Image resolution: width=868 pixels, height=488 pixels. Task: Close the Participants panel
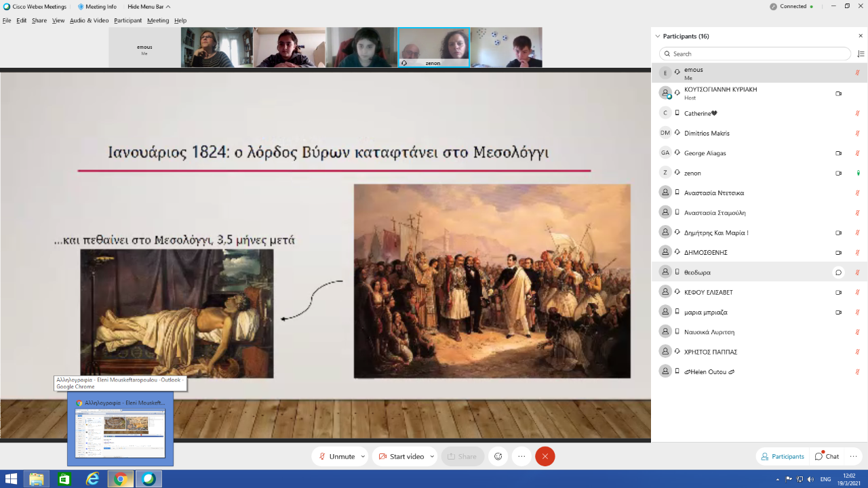(x=861, y=36)
